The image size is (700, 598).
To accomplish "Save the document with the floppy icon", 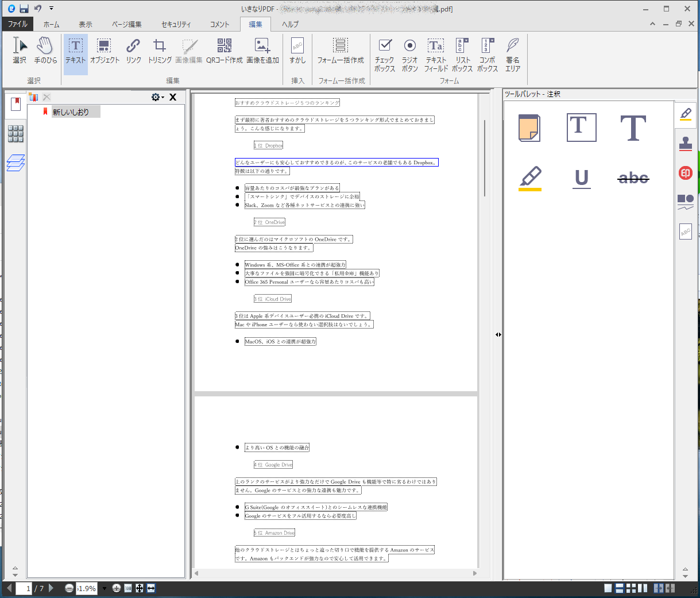I will 24,9.
